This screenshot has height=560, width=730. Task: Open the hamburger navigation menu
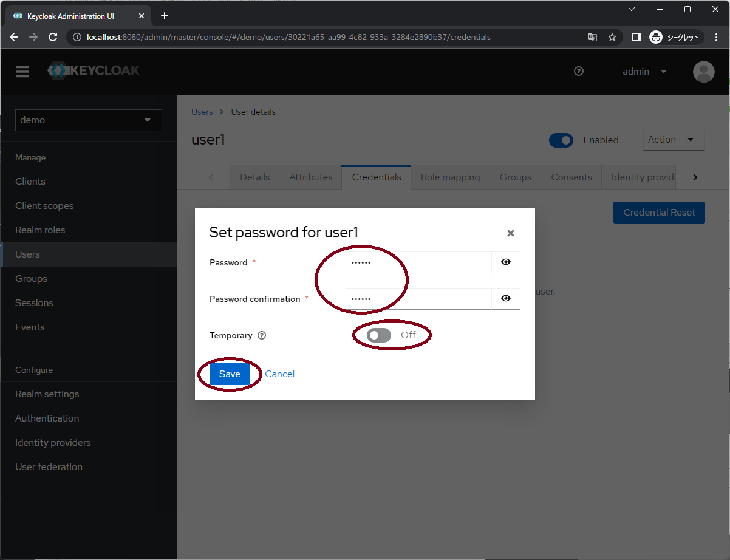[22, 72]
